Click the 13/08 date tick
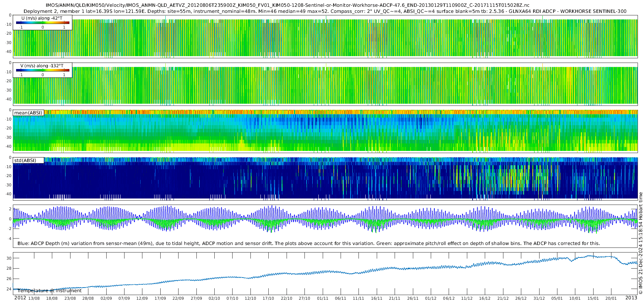 click(34, 298)
